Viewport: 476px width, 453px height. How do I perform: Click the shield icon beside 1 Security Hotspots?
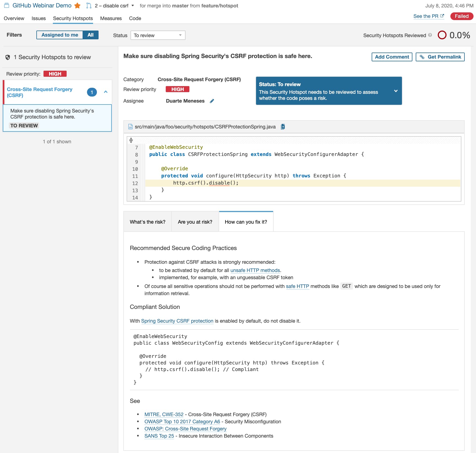click(x=8, y=57)
